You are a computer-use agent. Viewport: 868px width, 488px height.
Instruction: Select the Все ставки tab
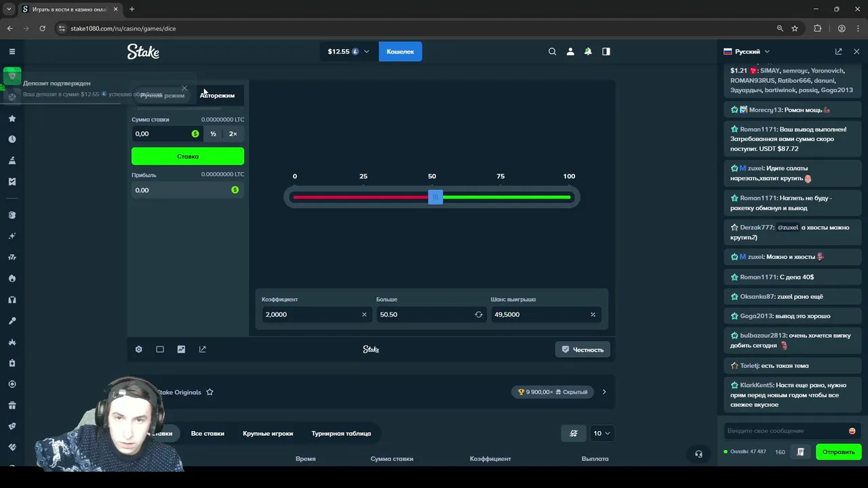208,433
